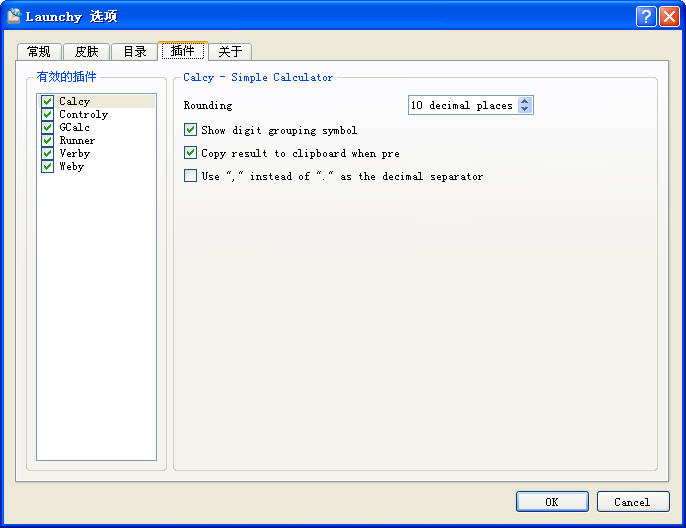Open the 关于 tab

[x=230, y=52]
